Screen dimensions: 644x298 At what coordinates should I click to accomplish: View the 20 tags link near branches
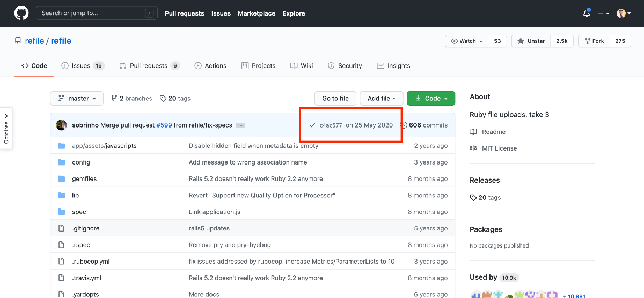coord(175,98)
